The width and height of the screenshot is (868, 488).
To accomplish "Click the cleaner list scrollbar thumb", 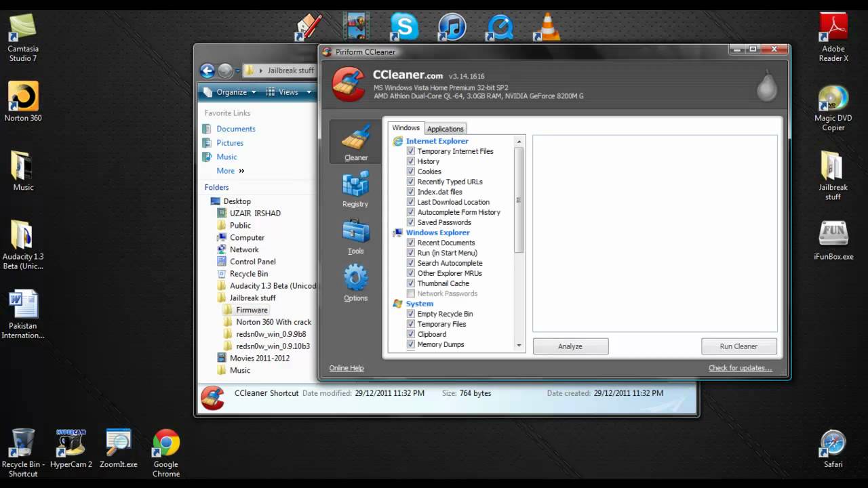I will click(519, 200).
